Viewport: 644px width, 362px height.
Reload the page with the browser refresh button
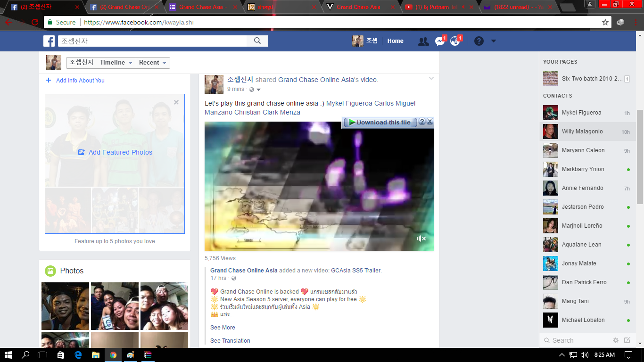35,22
